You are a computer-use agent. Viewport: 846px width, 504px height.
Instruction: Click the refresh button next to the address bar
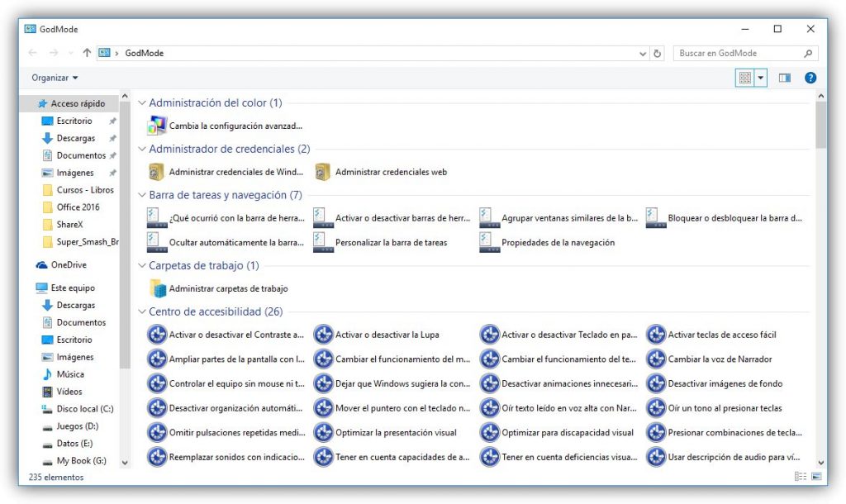coord(658,53)
